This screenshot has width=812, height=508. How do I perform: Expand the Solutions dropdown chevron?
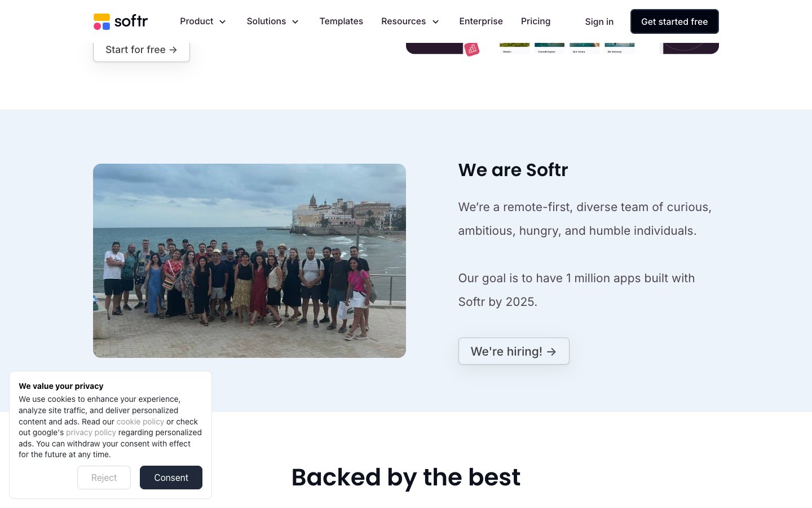point(295,22)
